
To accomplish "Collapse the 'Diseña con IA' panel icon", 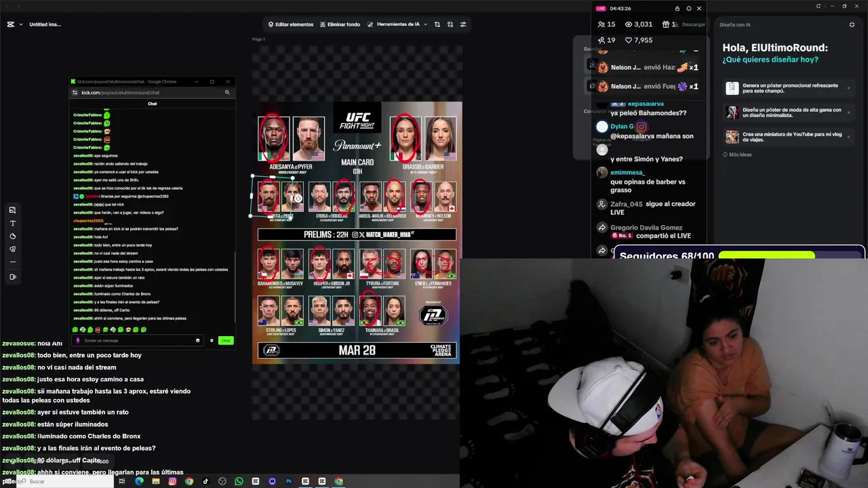I will pos(852,25).
